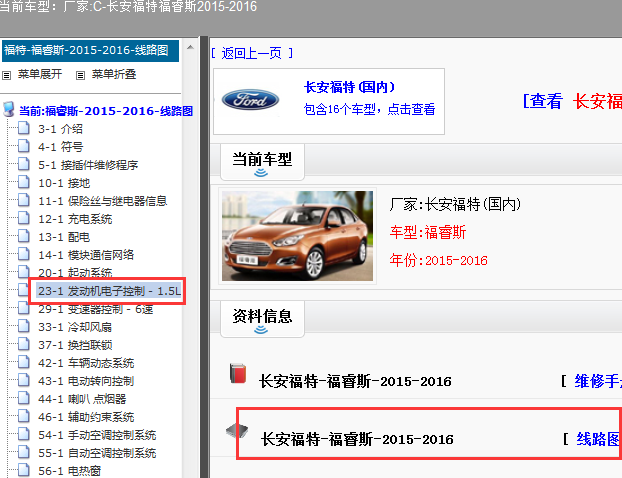Viewport: 622px width, 478px height.
Task: Open 55-1 自动空调控制系统 item
Action: 97,453
